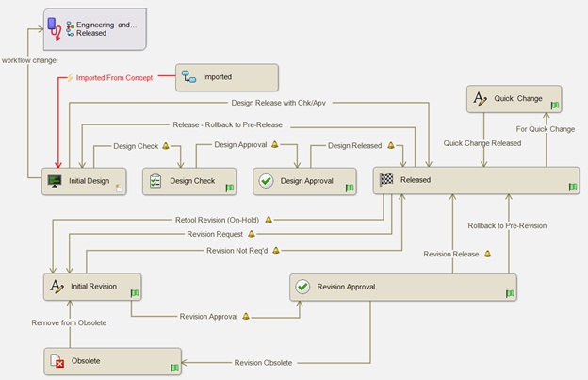
Task: Click the bell icon beside Revision Approval transition
Action: [246, 316]
